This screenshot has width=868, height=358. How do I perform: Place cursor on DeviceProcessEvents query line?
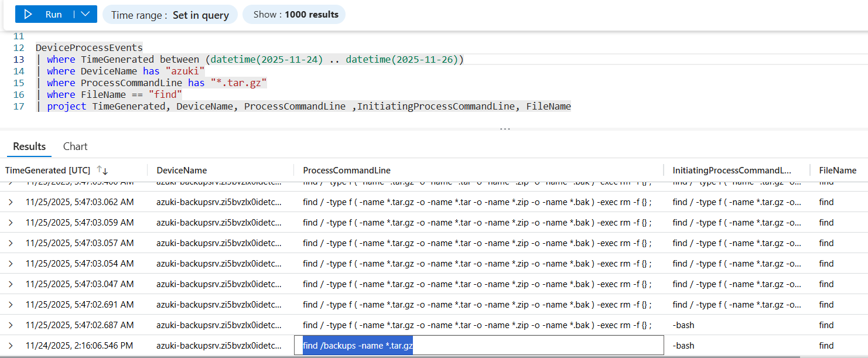(x=89, y=47)
